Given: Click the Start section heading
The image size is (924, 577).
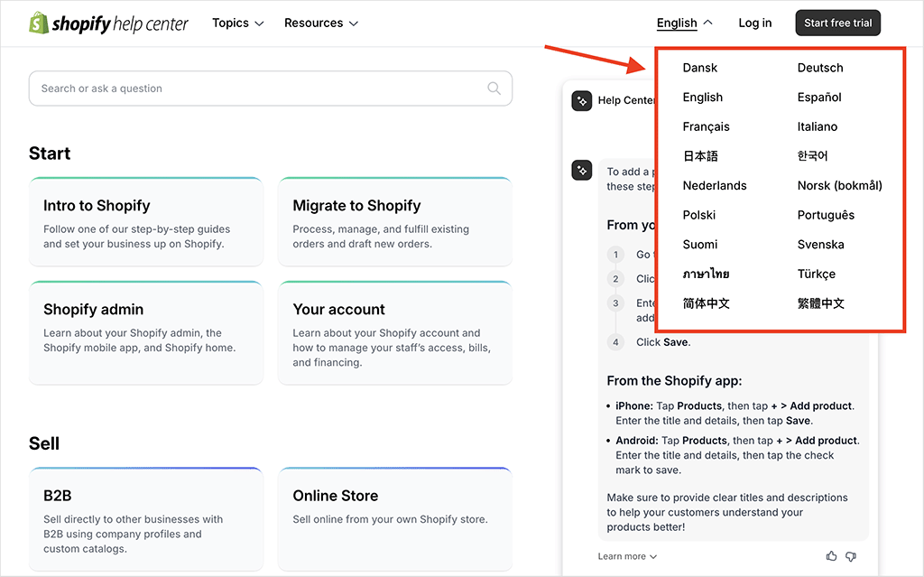Looking at the screenshot, I should point(50,154).
